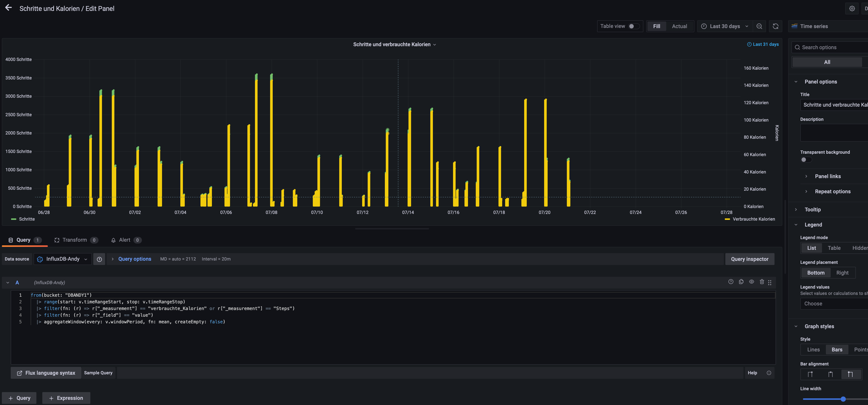Click the zoom out time range icon
868x405 pixels.
pyautogui.click(x=759, y=26)
